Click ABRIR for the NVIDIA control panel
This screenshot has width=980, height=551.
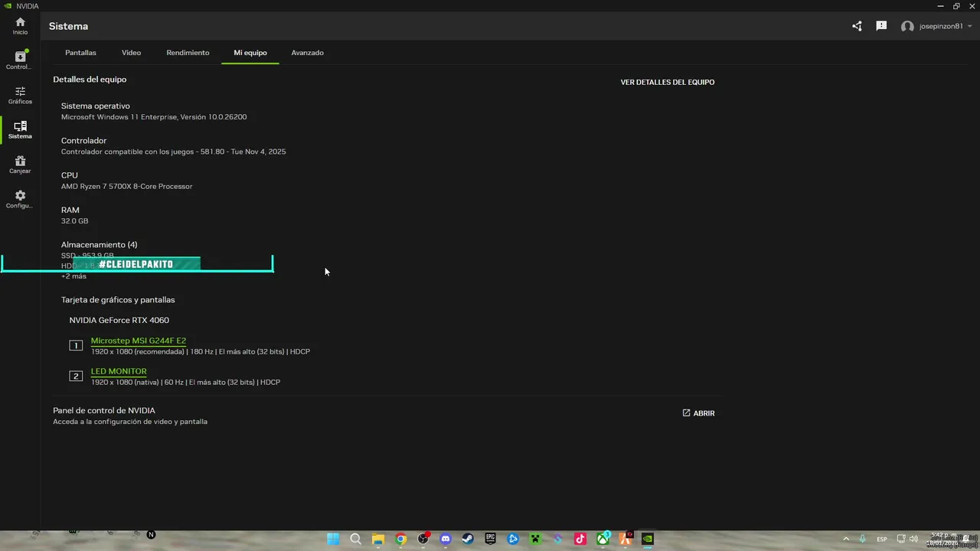tap(698, 413)
